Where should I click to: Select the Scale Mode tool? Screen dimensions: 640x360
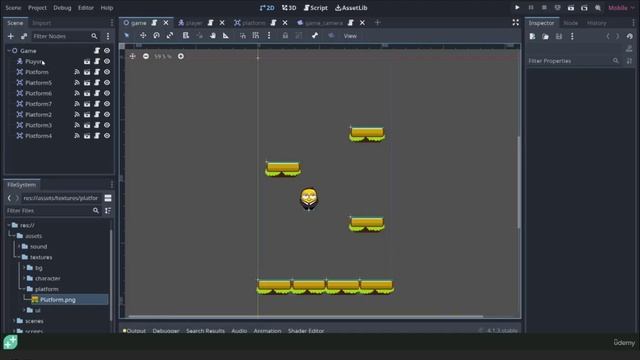(x=170, y=36)
